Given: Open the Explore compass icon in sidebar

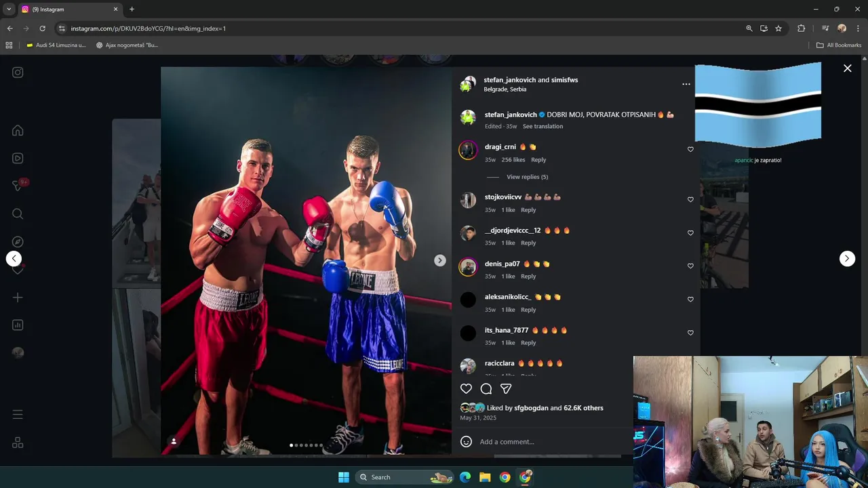Looking at the screenshot, I should [x=18, y=241].
